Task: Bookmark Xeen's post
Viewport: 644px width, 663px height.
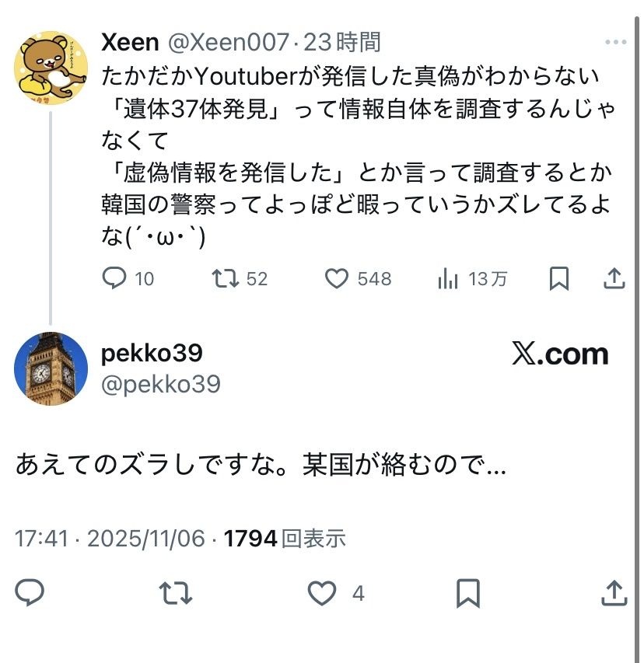Action: 558,278
